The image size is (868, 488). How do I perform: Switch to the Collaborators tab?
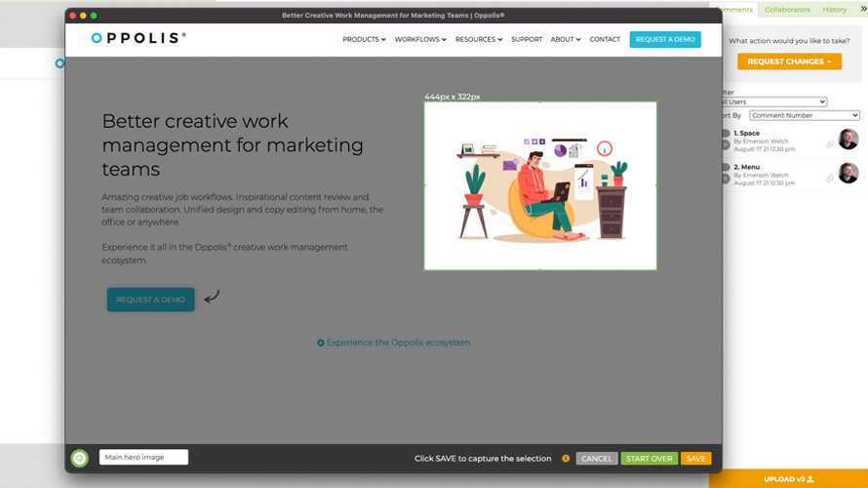(x=787, y=10)
